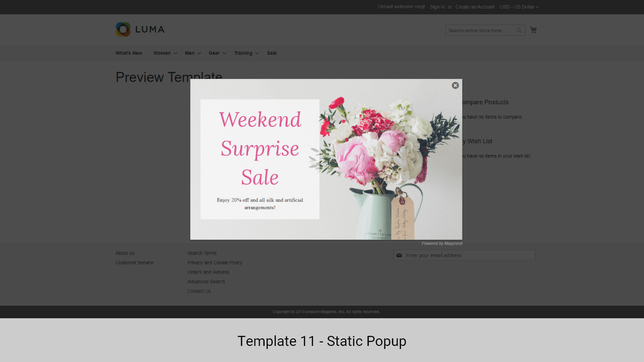
Task: Expand the Gear menu chevron
Action: pyautogui.click(x=224, y=53)
